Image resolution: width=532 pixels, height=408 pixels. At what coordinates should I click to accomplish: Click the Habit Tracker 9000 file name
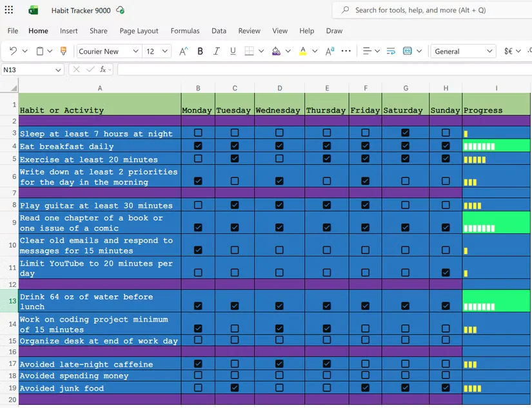click(x=81, y=10)
